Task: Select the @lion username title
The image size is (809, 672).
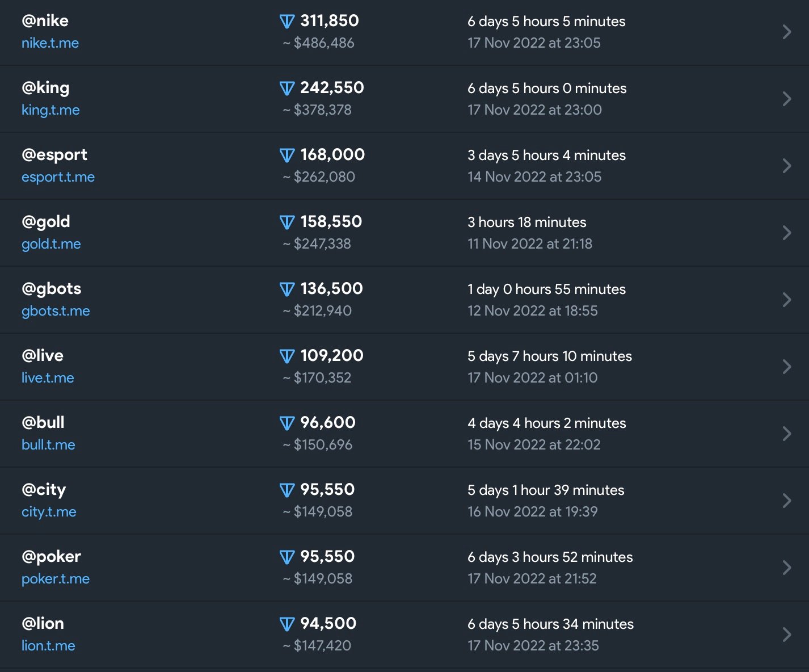Action: [x=43, y=623]
